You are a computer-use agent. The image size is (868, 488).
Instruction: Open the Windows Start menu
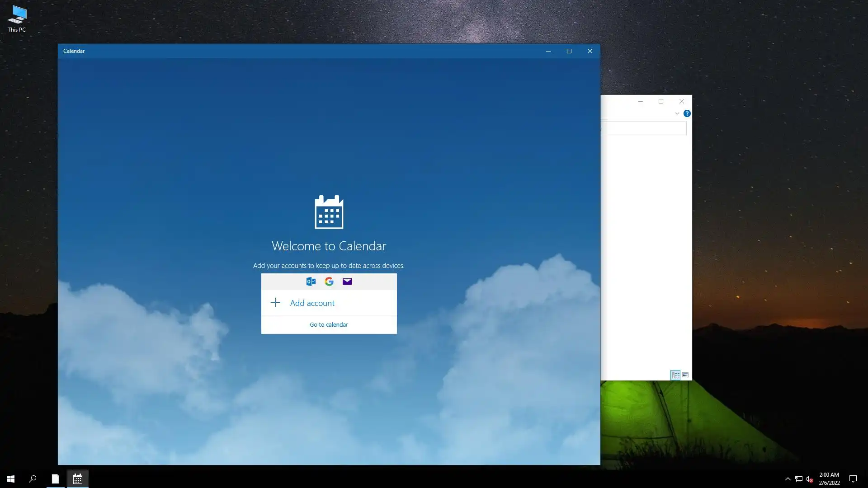pyautogui.click(x=11, y=479)
